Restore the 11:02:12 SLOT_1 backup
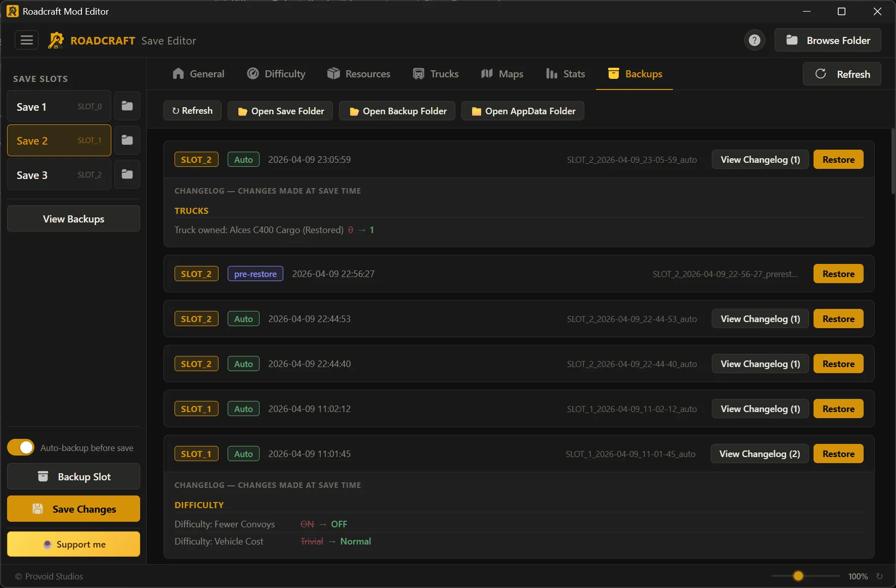Viewport: 896px width, 588px height. click(838, 409)
